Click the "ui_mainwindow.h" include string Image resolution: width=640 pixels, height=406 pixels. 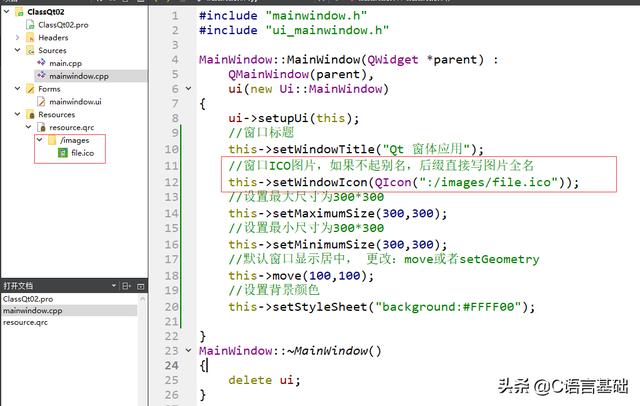click(x=327, y=30)
